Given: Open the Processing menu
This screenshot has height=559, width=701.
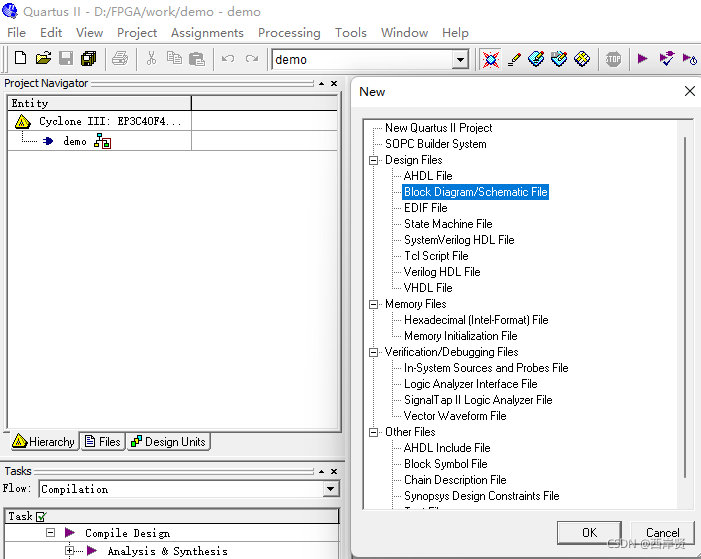Looking at the screenshot, I should pyautogui.click(x=289, y=33).
